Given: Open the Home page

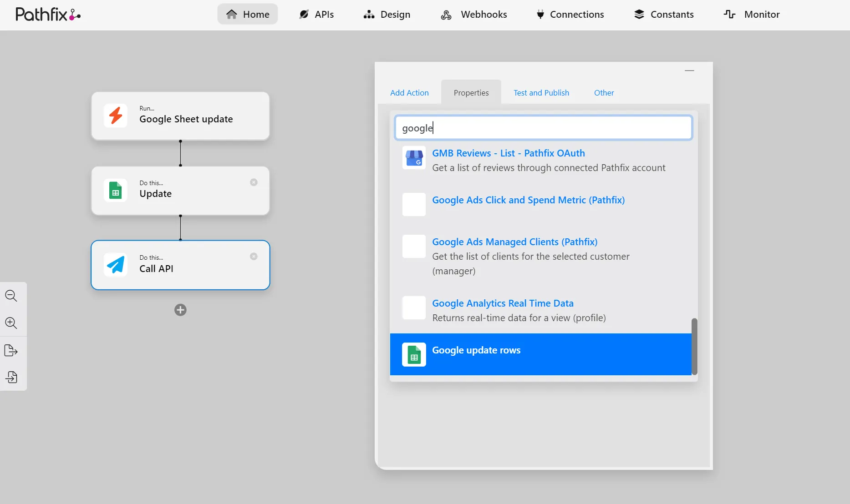Looking at the screenshot, I should tap(248, 14).
